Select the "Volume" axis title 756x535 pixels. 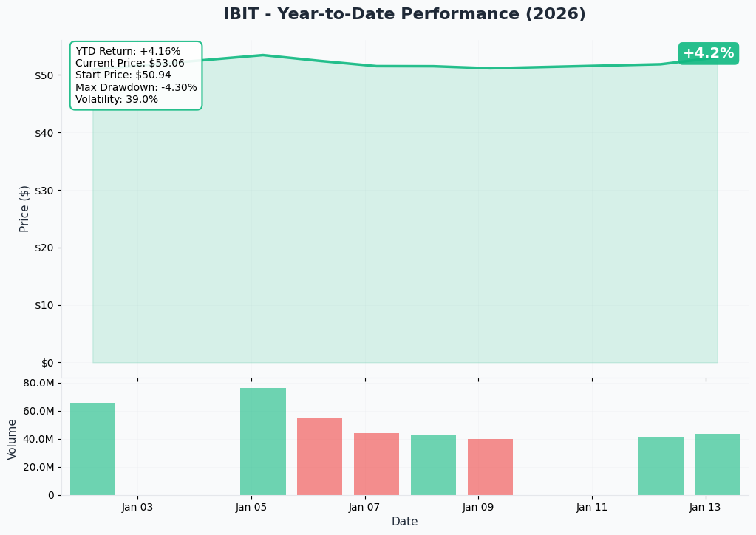pyautogui.click(x=12, y=440)
